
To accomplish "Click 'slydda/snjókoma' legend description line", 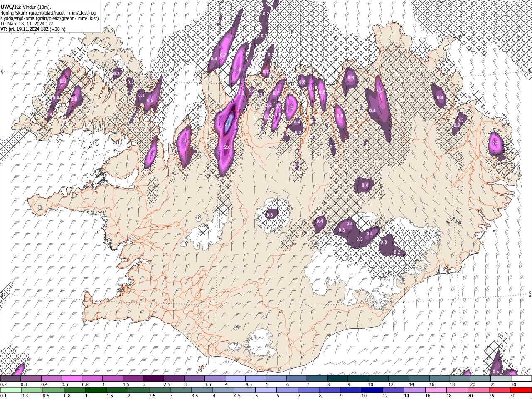I will point(49,19).
